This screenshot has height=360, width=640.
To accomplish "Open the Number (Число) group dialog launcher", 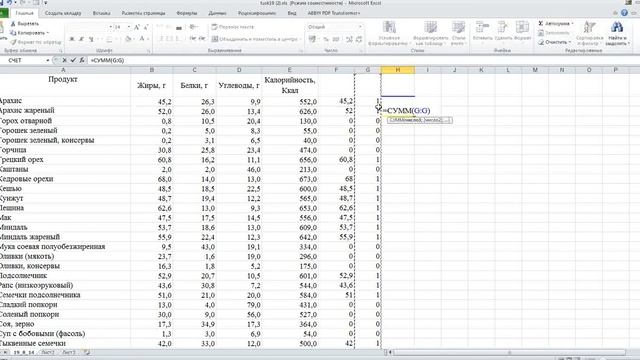I will (362, 51).
